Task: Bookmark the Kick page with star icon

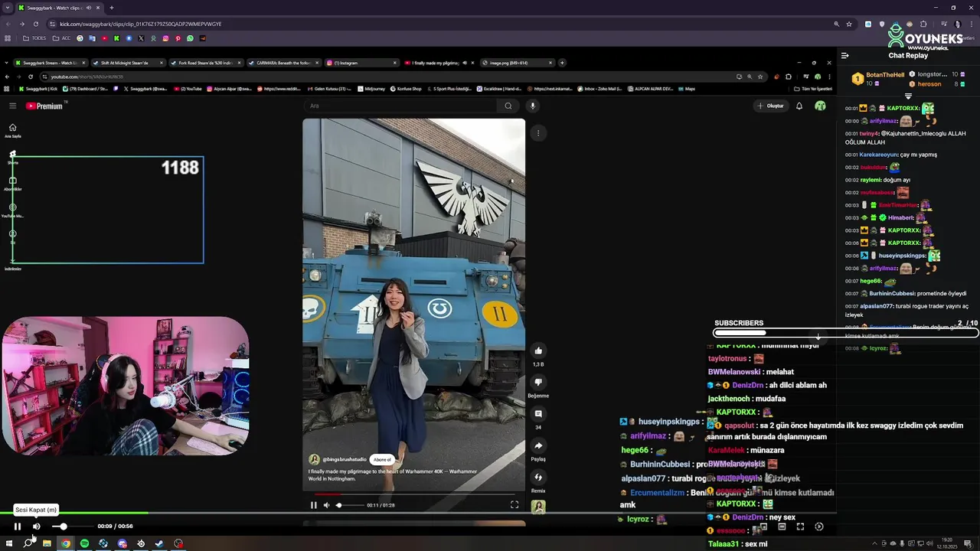Action: tap(849, 24)
